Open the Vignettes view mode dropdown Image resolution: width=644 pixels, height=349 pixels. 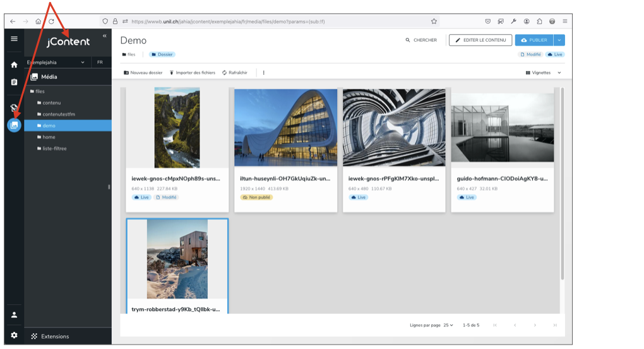pyautogui.click(x=543, y=73)
